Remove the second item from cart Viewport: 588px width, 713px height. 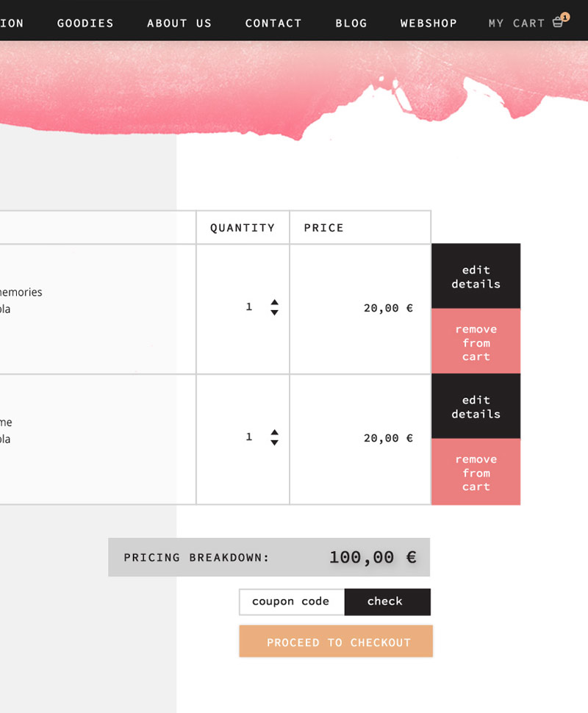click(x=476, y=472)
